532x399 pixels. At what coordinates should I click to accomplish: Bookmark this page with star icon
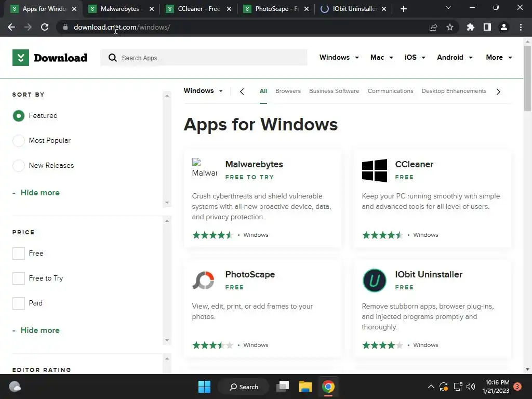click(x=450, y=27)
